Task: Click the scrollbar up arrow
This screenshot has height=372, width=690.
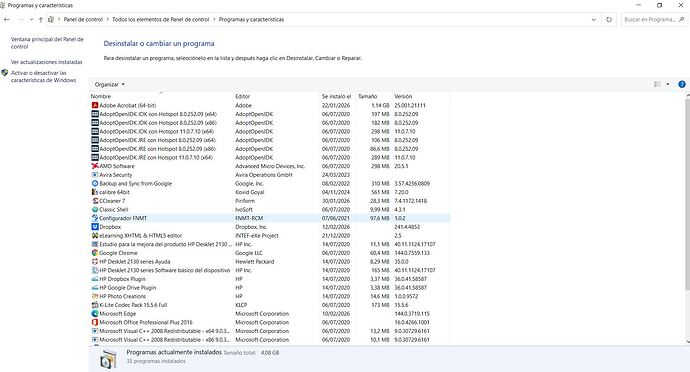Action: (x=687, y=96)
